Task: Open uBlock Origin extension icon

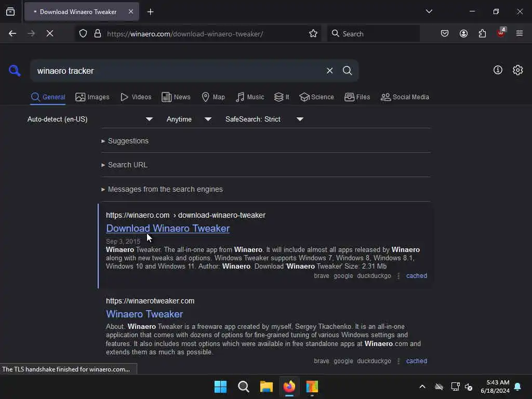Action: 501,33
